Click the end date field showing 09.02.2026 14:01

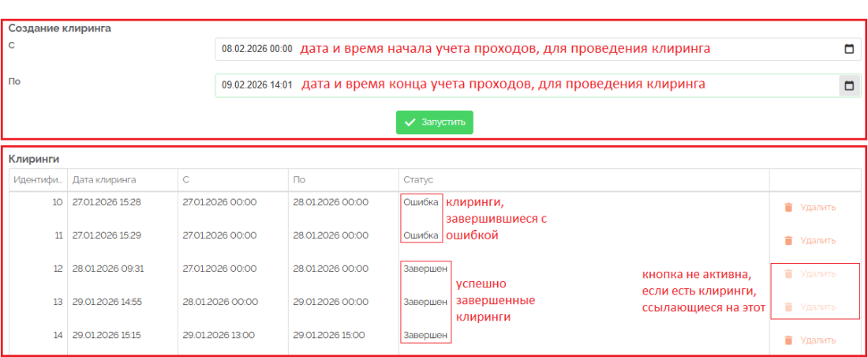257,85
